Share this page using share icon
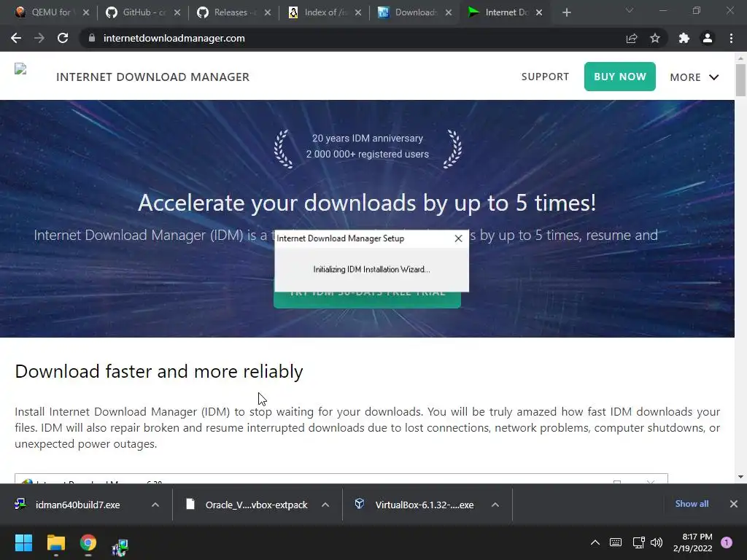Screen dimensions: 747x560 632,38
